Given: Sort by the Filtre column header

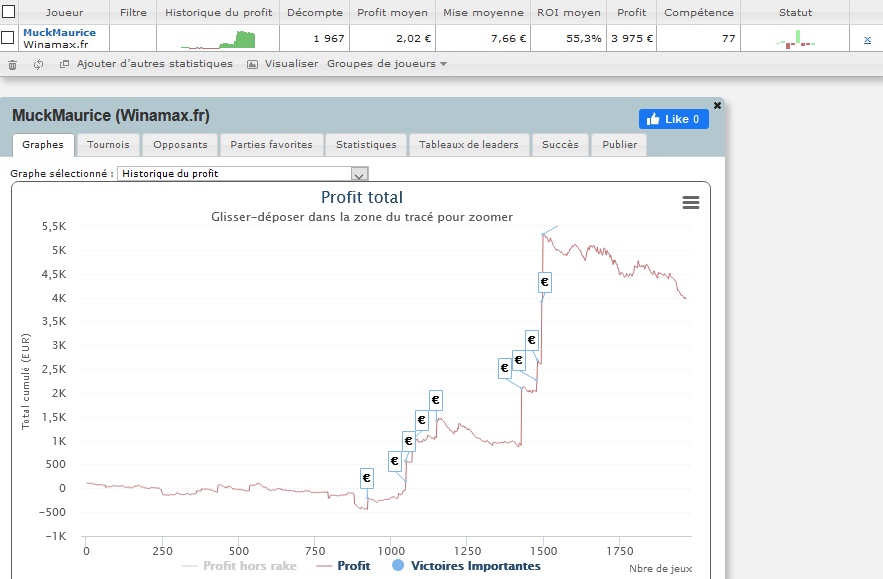Looking at the screenshot, I should [x=133, y=12].
